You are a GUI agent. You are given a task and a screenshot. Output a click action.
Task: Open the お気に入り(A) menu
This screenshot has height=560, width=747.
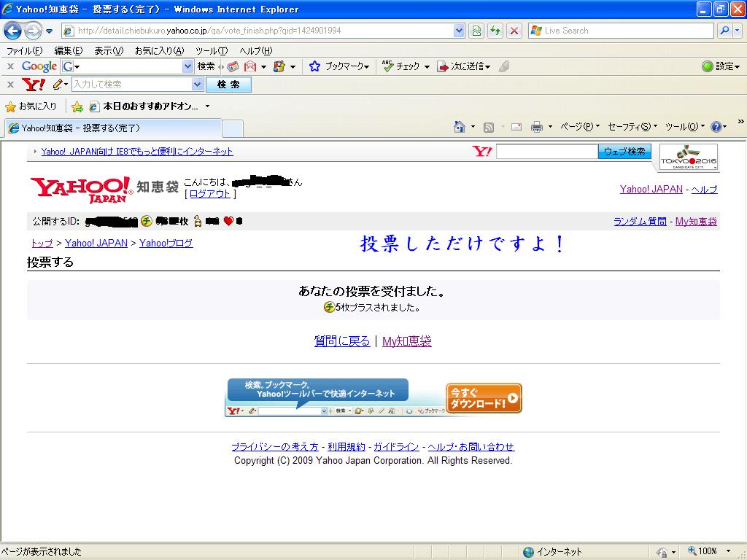click(x=159, y=50)
